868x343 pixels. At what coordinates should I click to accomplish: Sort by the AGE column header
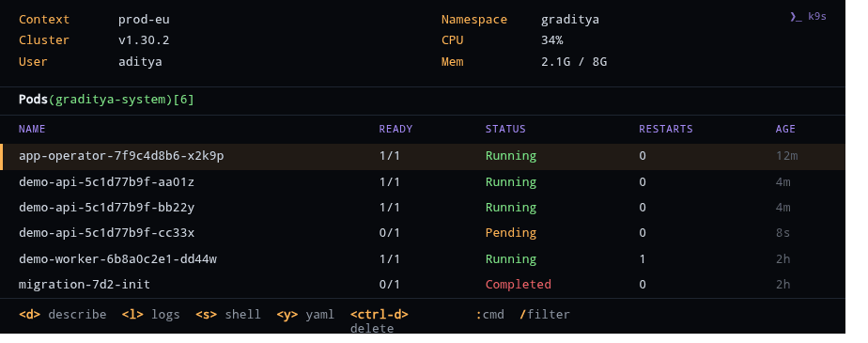pos(785,129)
